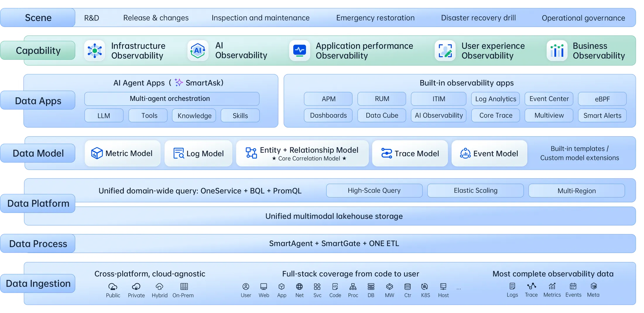The image size is (644, 313).
Task: Click the eBPF box
Action: point(602,99)
